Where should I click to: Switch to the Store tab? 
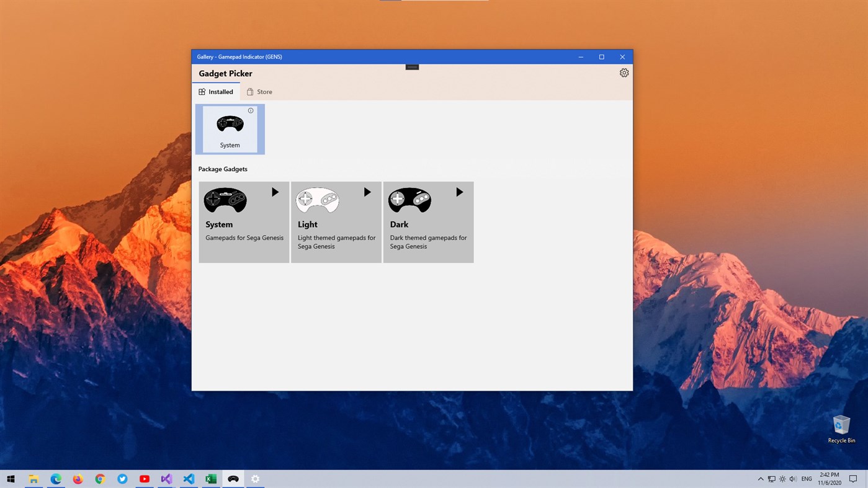(259, 91)
